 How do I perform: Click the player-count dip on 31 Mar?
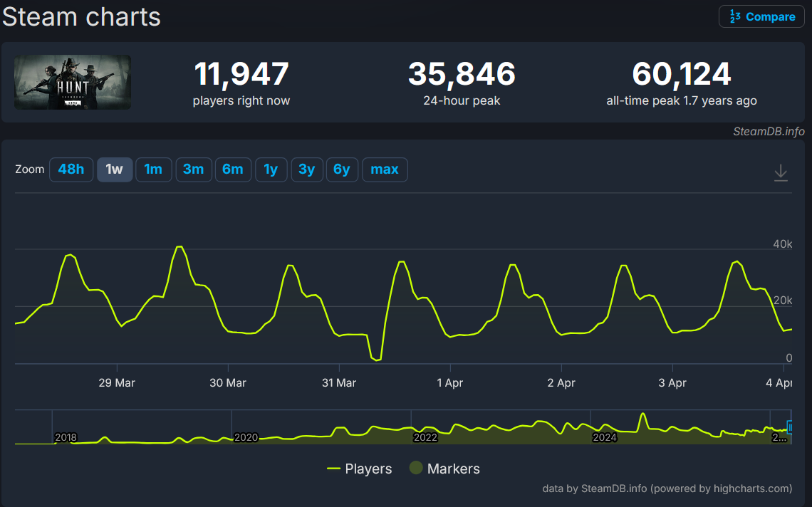pos(377,360)
